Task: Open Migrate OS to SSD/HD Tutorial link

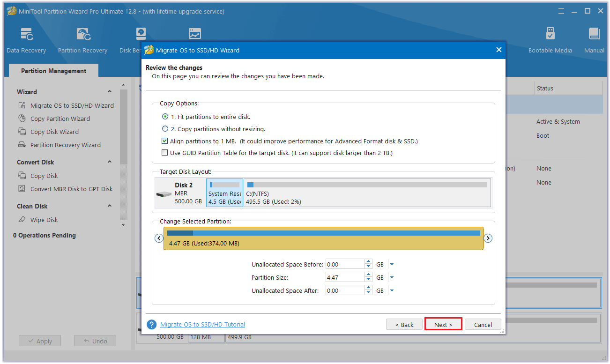Action: coord(202,325)
